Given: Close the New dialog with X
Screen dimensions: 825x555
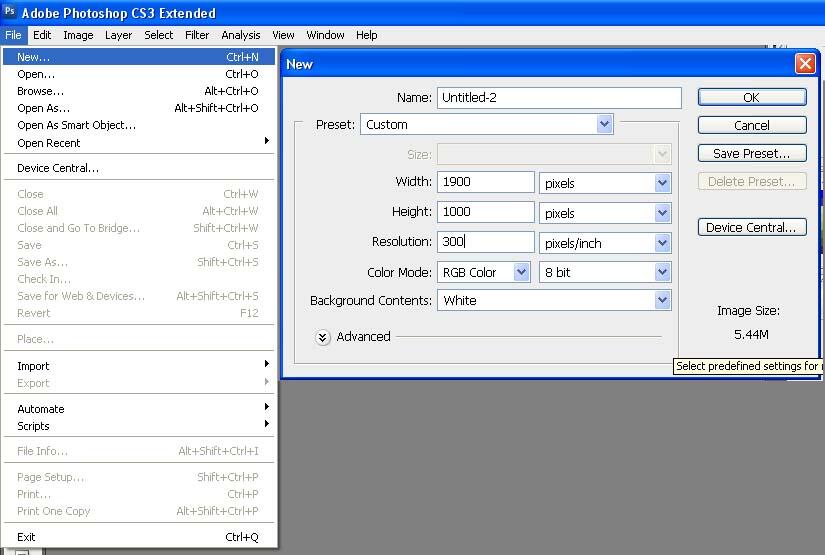Looking at the screenshot, I should click(x=805, y=64).
